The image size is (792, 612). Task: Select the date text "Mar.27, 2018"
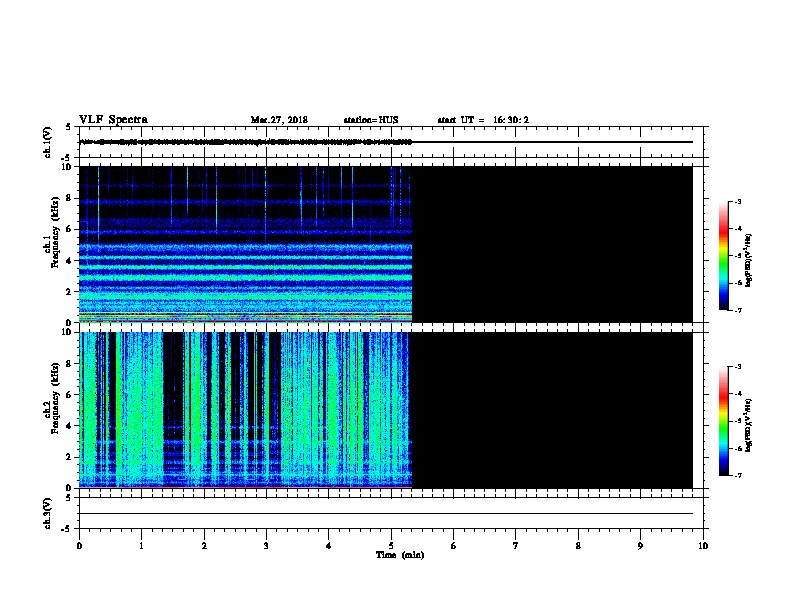coord(279,120)
